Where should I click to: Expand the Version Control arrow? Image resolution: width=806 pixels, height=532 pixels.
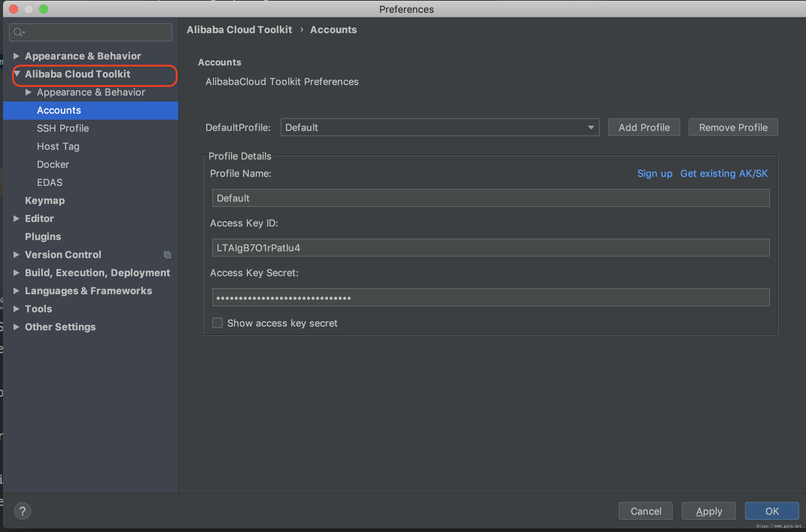pos(16,255)
